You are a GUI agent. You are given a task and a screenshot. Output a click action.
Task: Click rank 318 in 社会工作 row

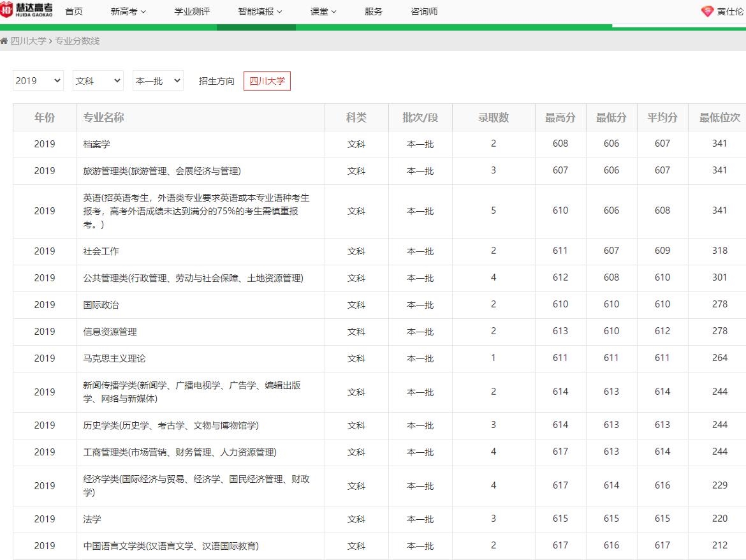click(x=719, y=251)
